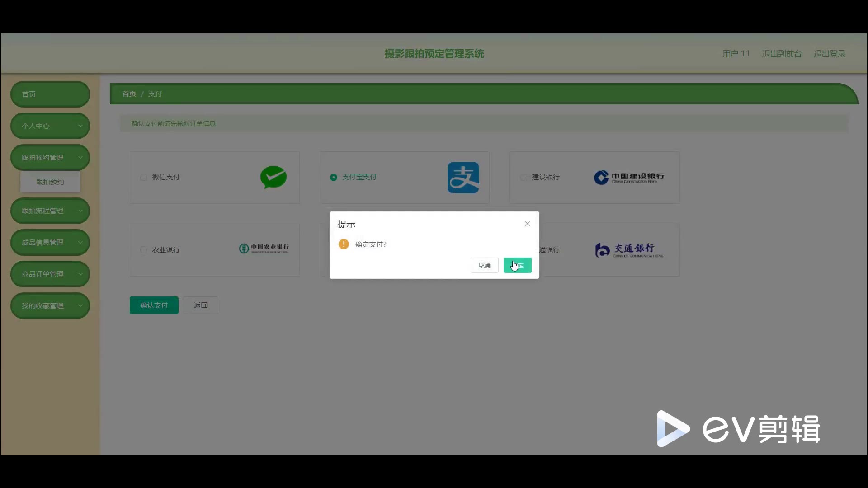
Task: Expand the 个人中心 menu chevron
Action: coord(80,126)
